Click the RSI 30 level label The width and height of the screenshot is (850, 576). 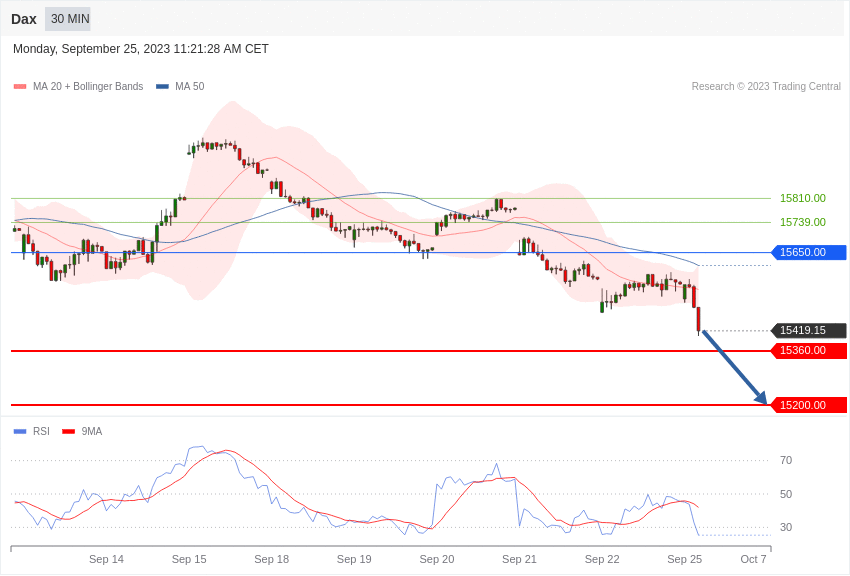(786, 527)
